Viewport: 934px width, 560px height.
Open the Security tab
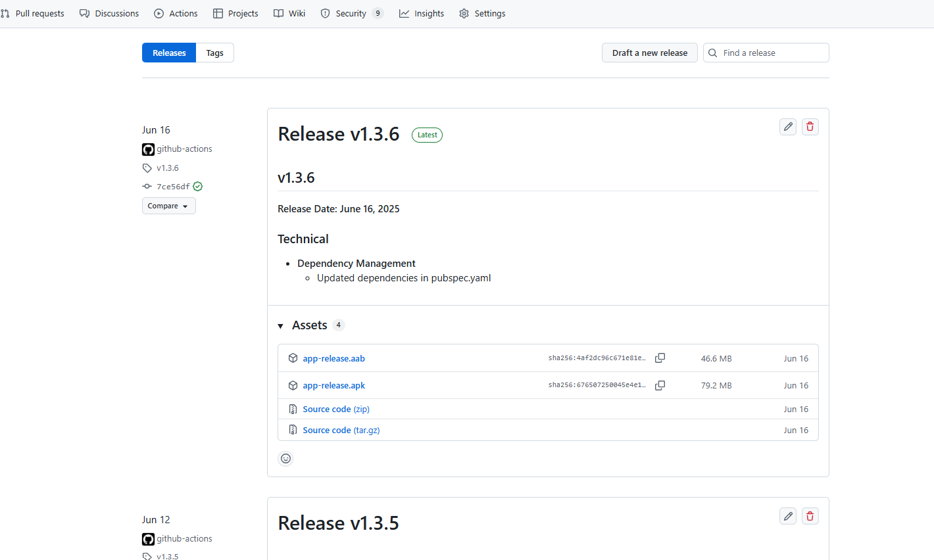351,13
